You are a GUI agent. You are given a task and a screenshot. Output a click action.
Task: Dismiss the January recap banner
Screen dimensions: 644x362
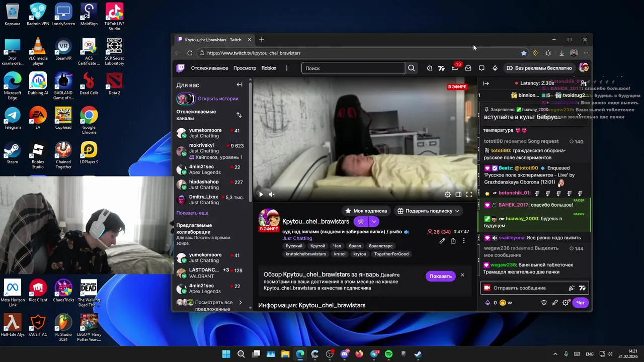462,275
